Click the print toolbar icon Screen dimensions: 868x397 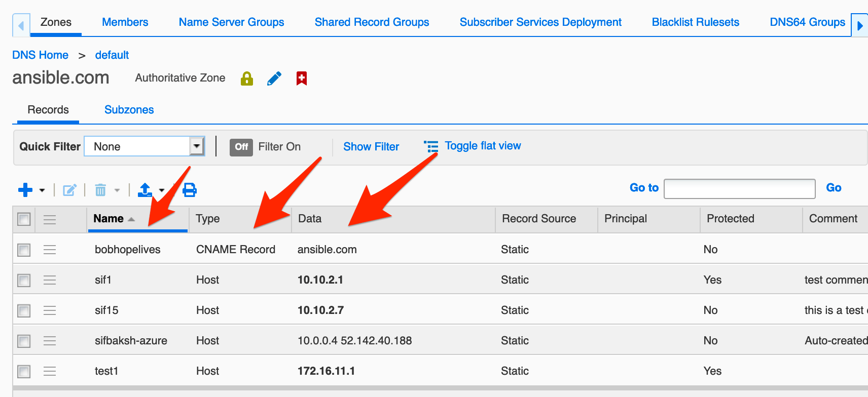click(190, 190)
